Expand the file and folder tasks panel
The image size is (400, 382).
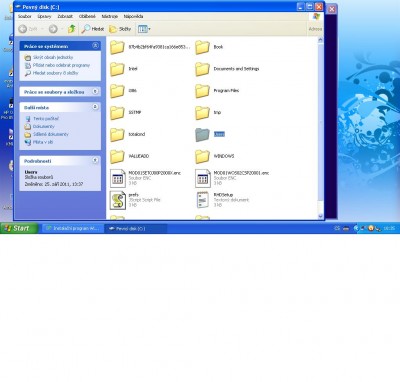(x=95, y=91)
